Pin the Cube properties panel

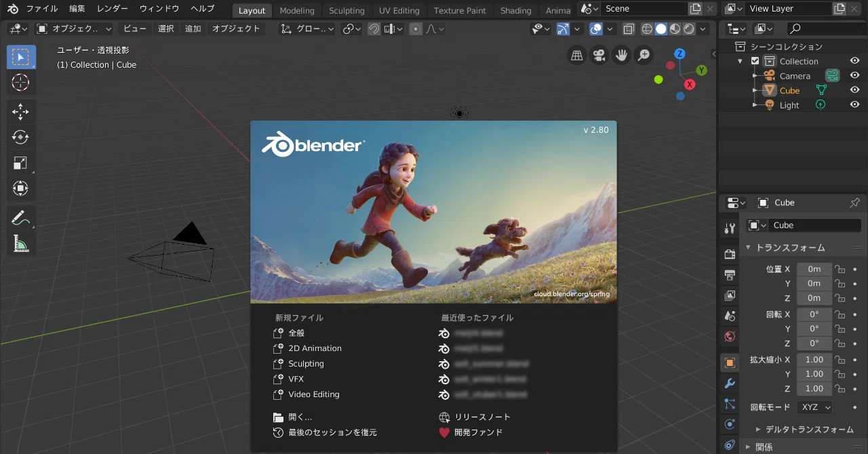[x=854, y=203]
